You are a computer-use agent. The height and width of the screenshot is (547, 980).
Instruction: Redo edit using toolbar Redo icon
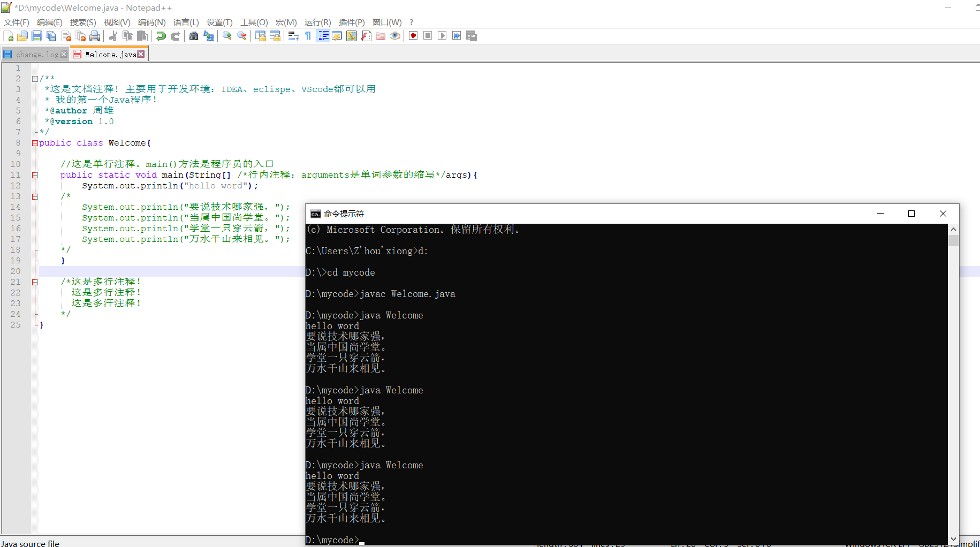[175, 36]
